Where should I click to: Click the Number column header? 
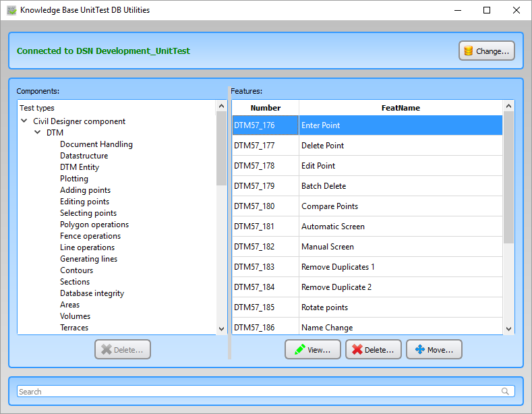[x=265, y=108]
